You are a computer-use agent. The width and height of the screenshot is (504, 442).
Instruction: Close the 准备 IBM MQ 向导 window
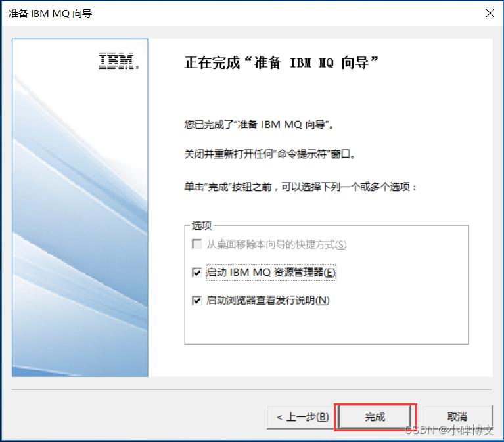pos(490,13)
